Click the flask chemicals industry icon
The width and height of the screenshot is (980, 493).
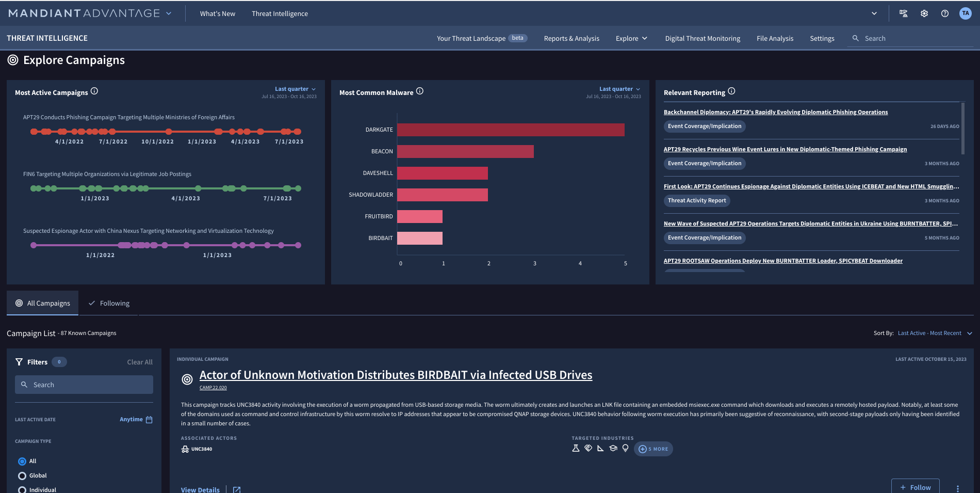(x=576, y=448)
